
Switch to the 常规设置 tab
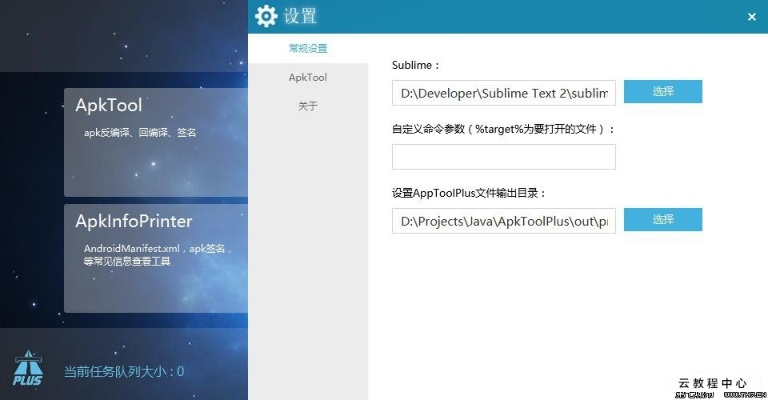pyautogui.click(x=308, y=48)
